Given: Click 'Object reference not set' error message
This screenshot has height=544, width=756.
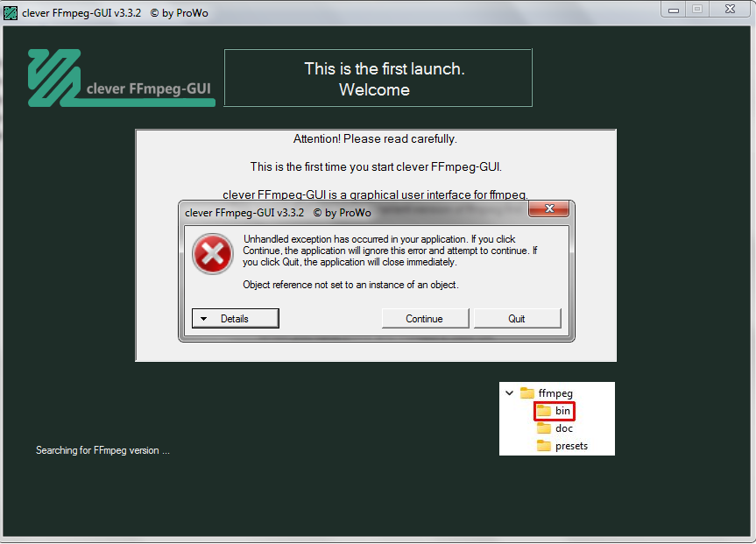Looking at the screenshot, I should click(350, 285).
